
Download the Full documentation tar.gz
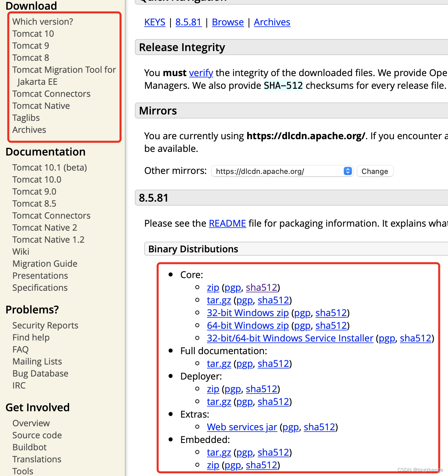tap(219, 364)
